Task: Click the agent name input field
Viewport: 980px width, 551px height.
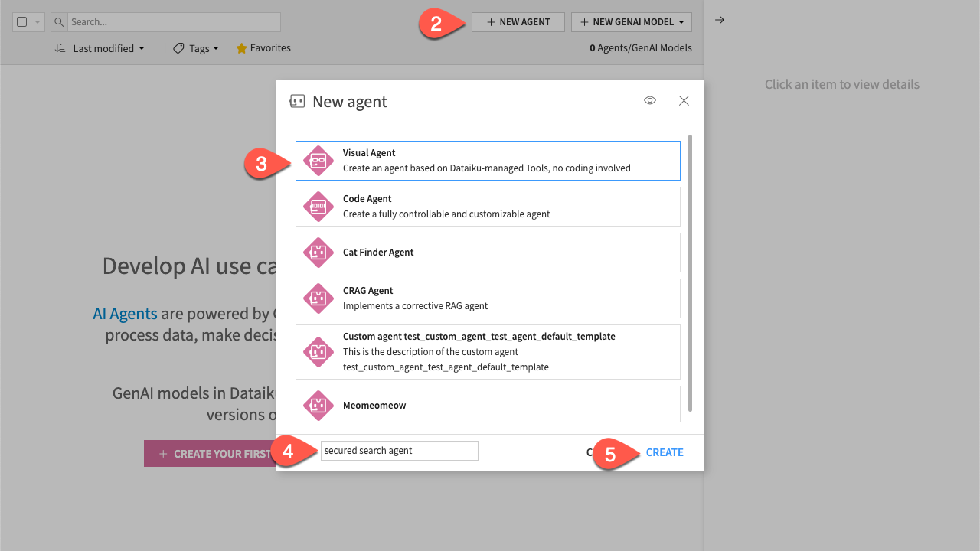Action: [399, 450]
